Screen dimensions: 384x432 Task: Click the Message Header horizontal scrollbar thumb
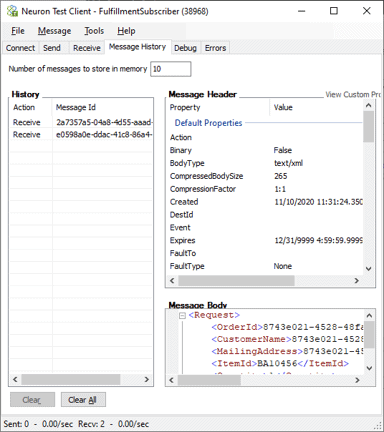click(236, 281)
